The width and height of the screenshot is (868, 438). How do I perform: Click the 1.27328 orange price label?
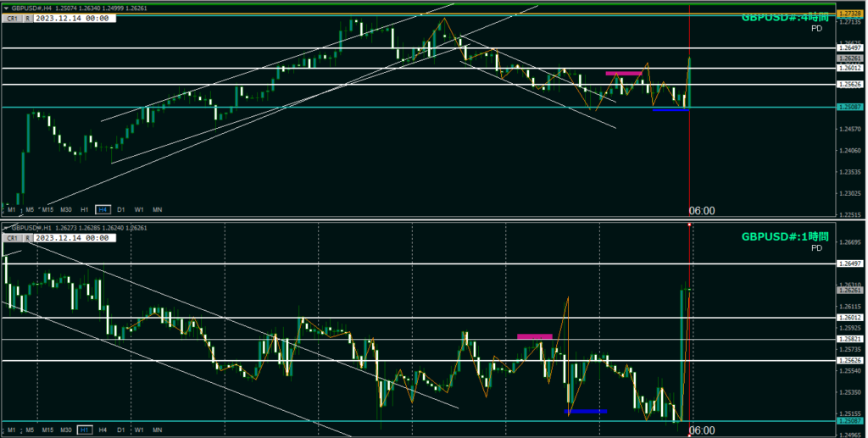[849, 14]
